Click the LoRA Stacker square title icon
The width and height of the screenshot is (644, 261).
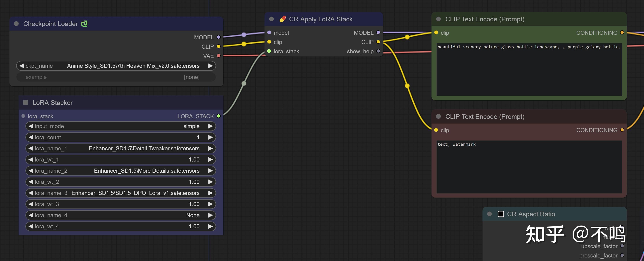point(25,103)
